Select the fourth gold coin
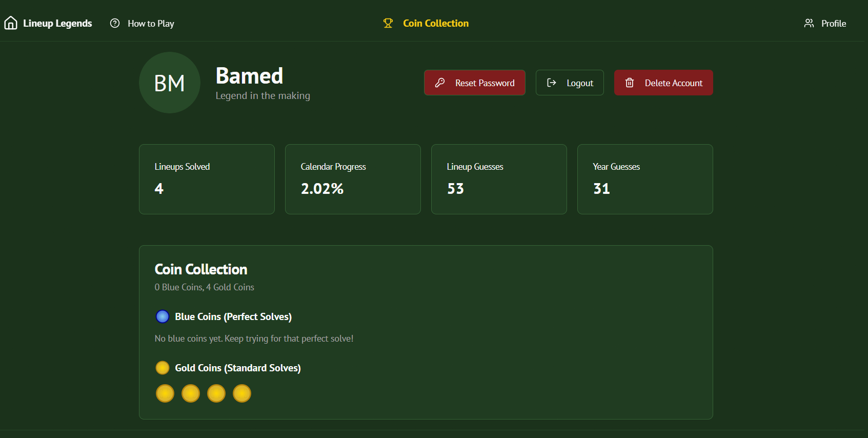Viewport: 868px width, 438px height. click(x=242, y=393)
